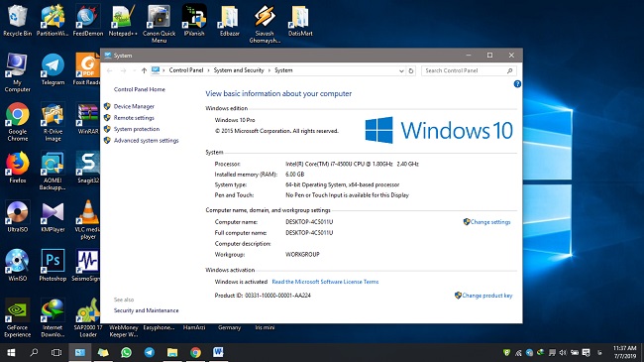
Task: Open Device Manager from the sidebar
Action: (134, 106)
